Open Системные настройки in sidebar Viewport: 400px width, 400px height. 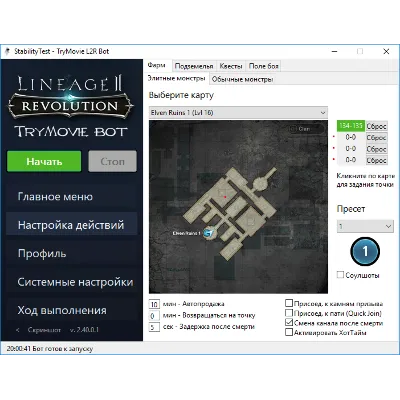pos(72,282)
